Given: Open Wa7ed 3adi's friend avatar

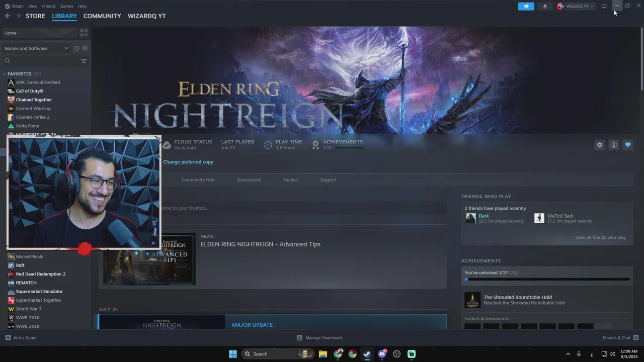Looking at the screenshot, I should (539, 218).
